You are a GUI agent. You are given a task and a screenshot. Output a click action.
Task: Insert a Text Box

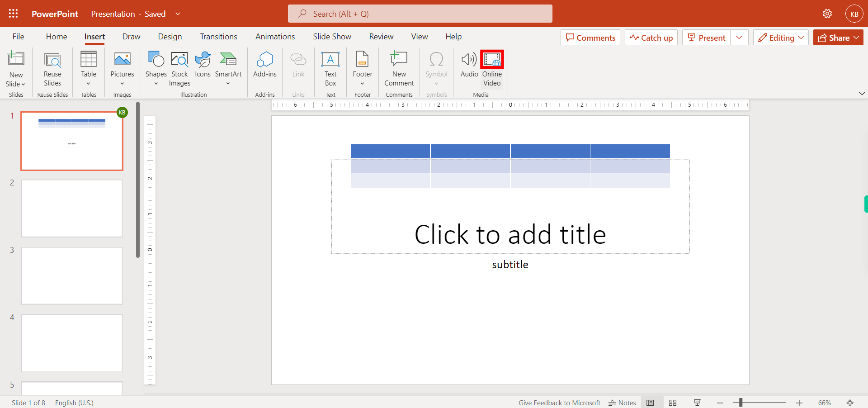pos(330,69)
